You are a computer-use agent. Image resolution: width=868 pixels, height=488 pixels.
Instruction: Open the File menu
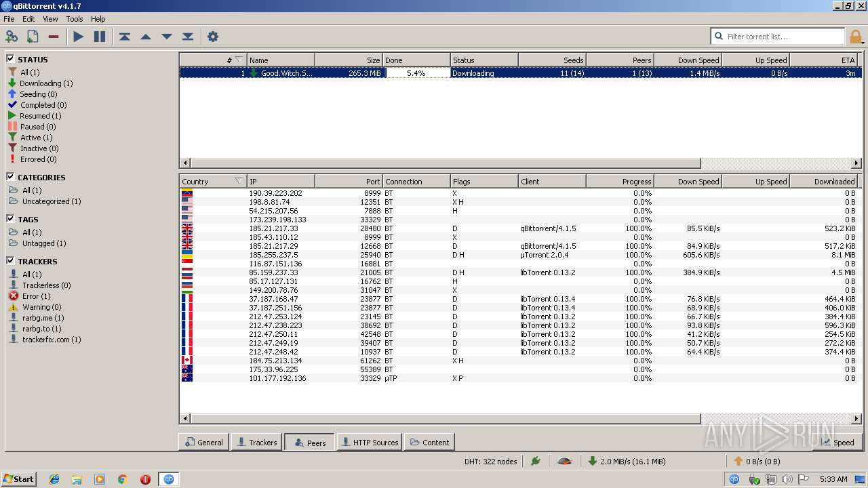coord(9,19)
